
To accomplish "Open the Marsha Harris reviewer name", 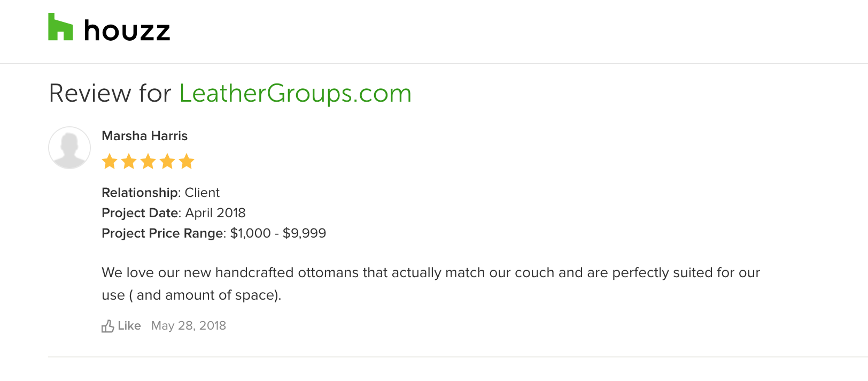I will click(145, 136).
